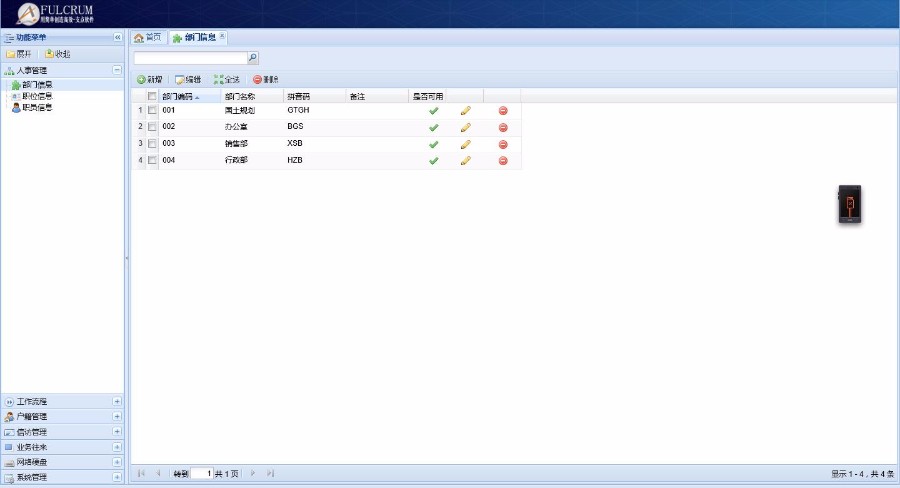Image resolution: width=900 pixels, height=488 pixels.
Task: Switch to the 首页 tab
Action: [x=147, y=37]
